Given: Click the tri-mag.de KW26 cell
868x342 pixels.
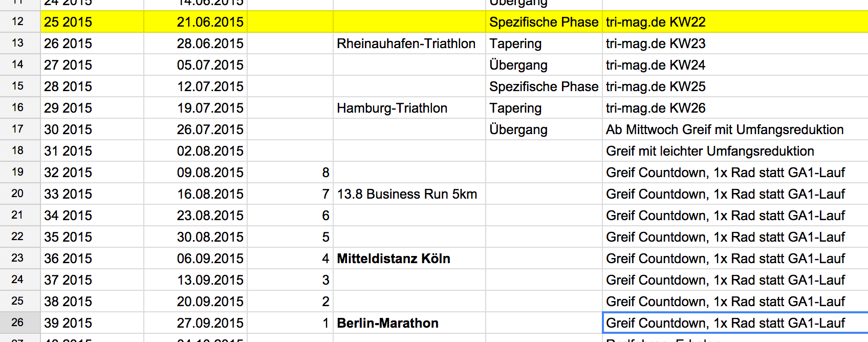Looking at the screenshot, I should point(655,108).
